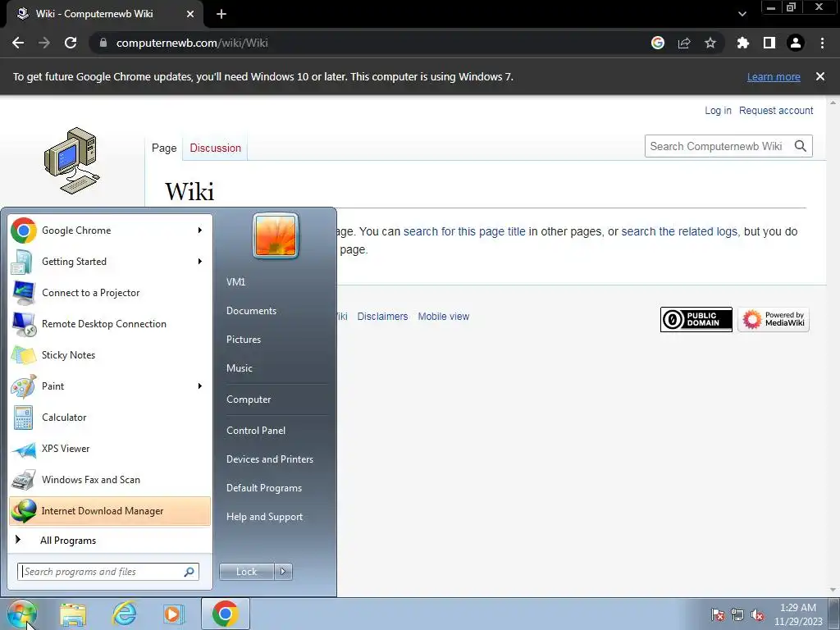Viewport: 840px width, 630px height.
Task: Focus Search programs and files box
Action: click(x=108, y=572)
